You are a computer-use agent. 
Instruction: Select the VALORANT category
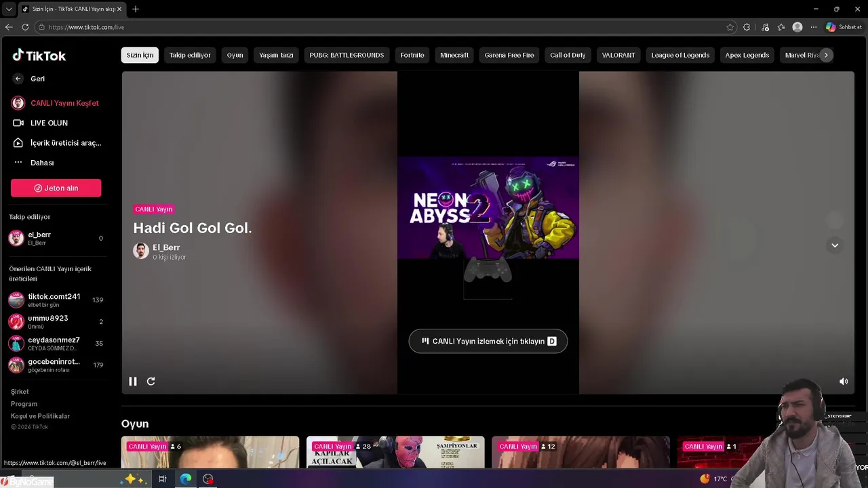618,55
